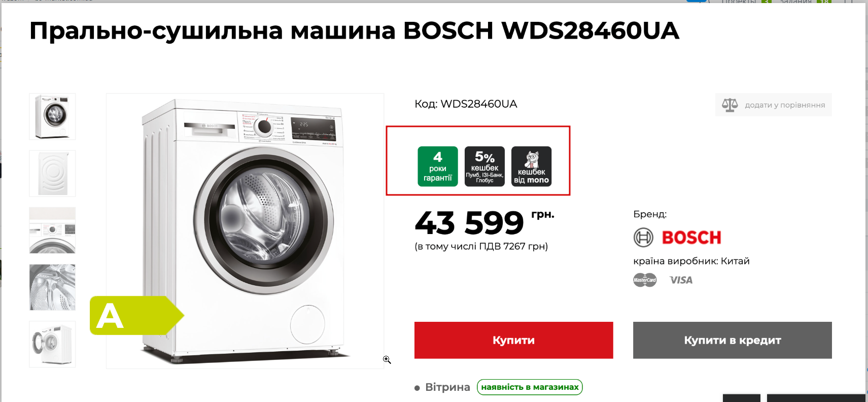868x402 pixels.
Task: Click the MasterCard payment icon
Action: 645,280
